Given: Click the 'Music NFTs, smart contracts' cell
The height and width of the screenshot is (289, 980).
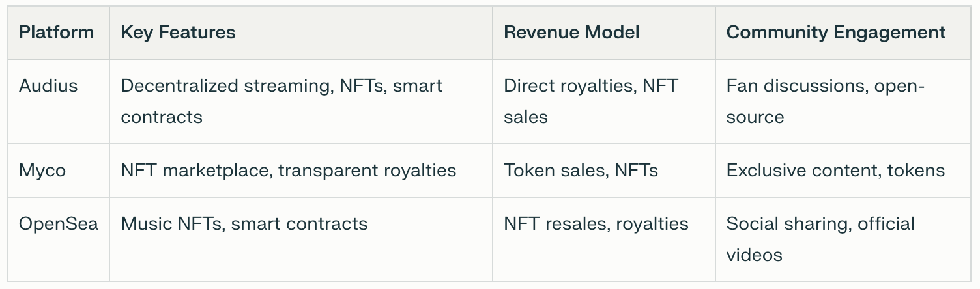Looking at the screenshot, I should pyautogui.click(x=244, y=224).
